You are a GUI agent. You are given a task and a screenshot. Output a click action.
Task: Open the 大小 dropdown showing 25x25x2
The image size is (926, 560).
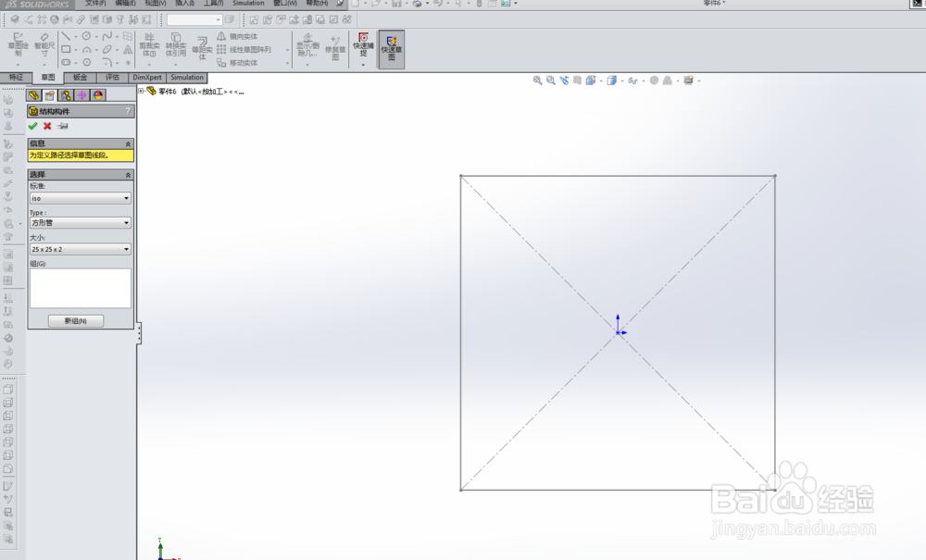(126, 249)
